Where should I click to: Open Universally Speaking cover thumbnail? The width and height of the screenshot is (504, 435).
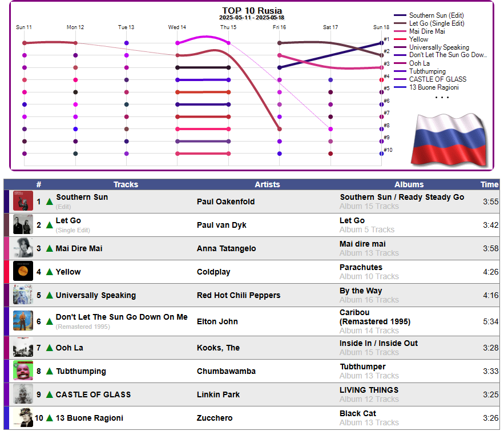(23, 295)
